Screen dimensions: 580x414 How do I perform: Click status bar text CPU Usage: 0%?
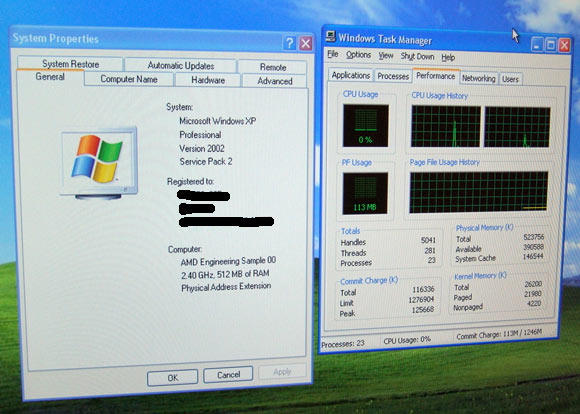coord(407,340)
